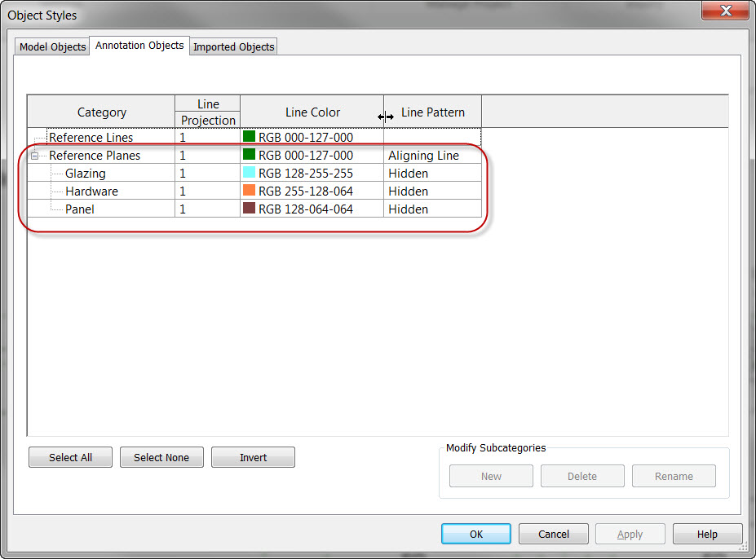Switch to the Model Objects tab
756x559 pixels.
coord(51,46)
